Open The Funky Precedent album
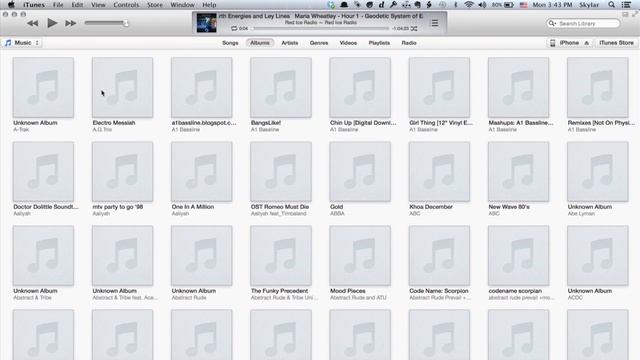640x360 pixels. 281,256
